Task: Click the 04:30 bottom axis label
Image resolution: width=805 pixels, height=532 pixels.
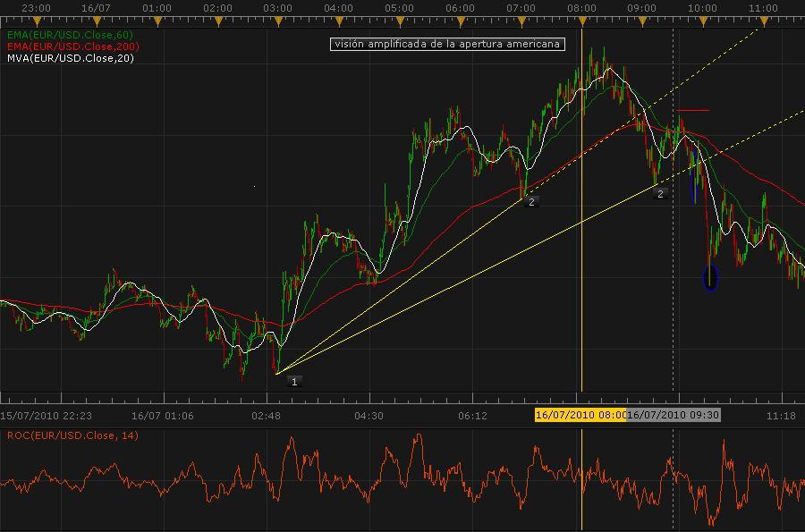Action: [369, 416]
